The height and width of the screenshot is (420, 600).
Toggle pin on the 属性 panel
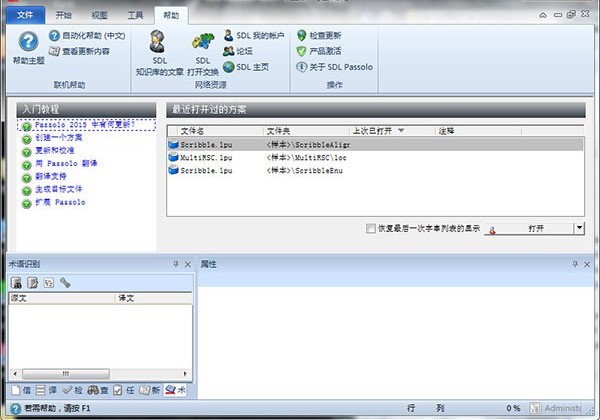coord(574,263)
